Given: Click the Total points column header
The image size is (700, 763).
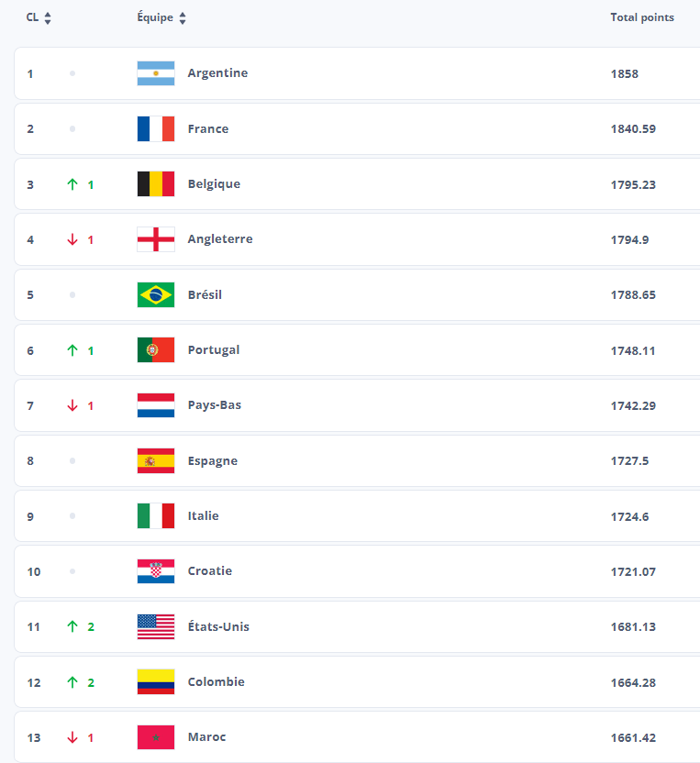Looking at the screenshot, I should 642,17.
